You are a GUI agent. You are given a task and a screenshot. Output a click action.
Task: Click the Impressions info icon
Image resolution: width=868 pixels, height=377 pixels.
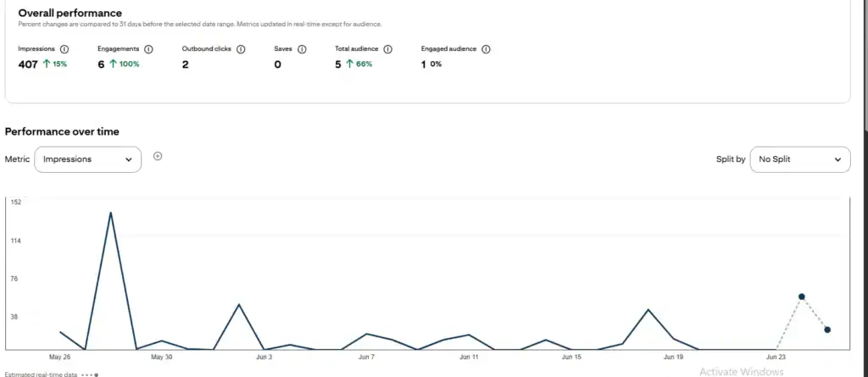tap(64, 49)
